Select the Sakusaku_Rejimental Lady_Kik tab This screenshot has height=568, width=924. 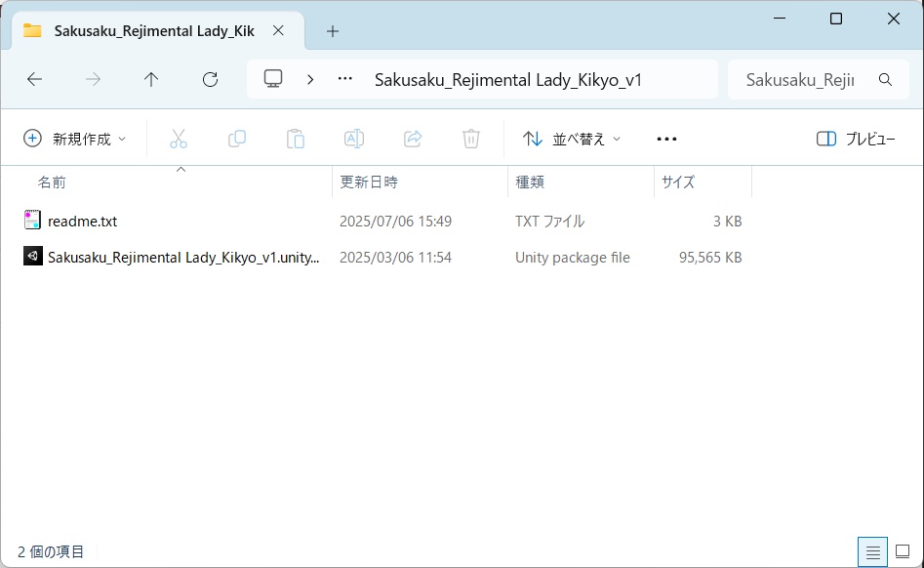(x=154, y=31)
